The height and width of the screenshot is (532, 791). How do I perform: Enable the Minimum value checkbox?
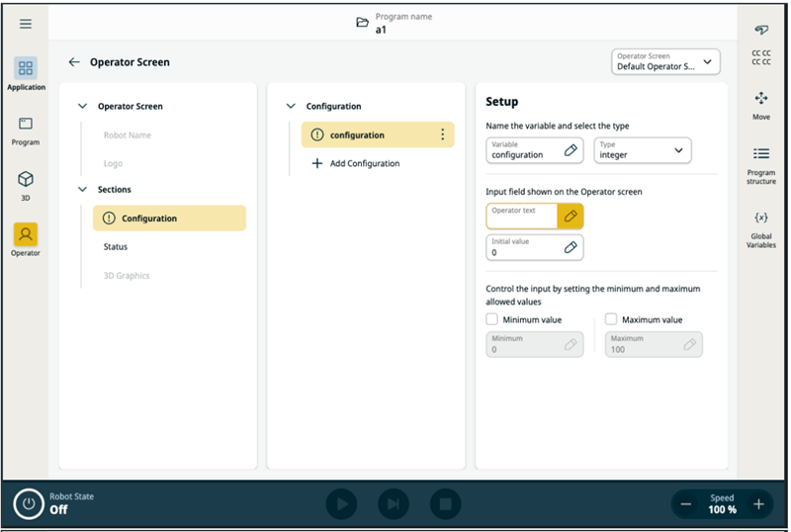(492, 319)
